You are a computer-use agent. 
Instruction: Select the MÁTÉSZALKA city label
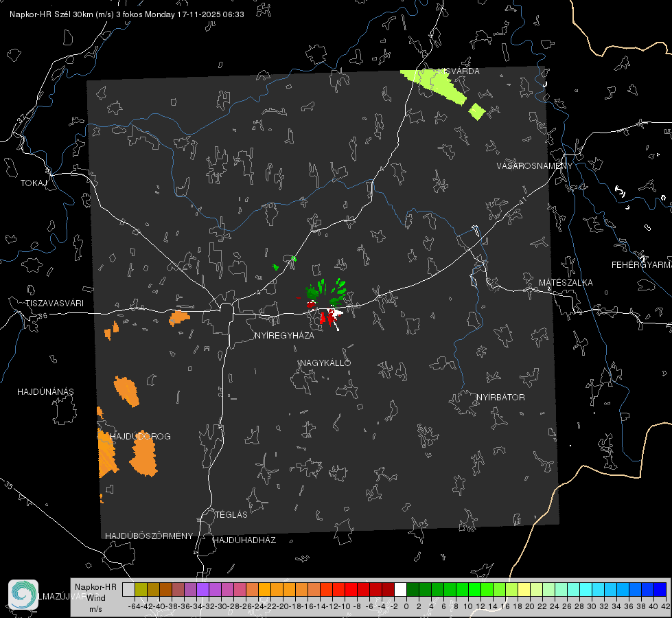[x=566, y=283]
